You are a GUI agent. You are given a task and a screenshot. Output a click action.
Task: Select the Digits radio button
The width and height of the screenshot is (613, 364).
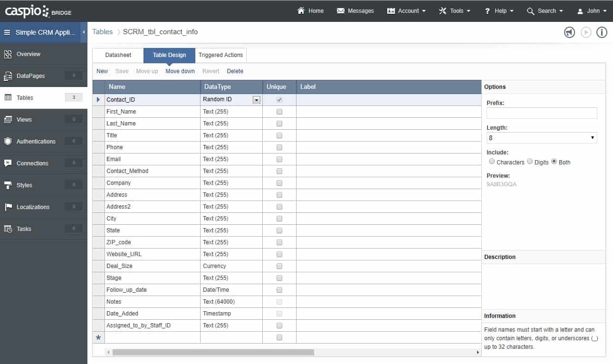[x=530, y=162]
